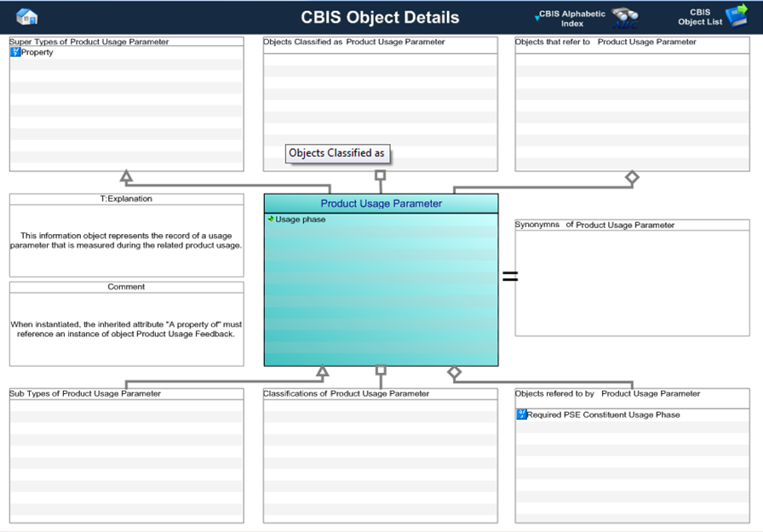Screen dimensions: 763x532
Task: Click the T:Explanation header
Action: (x=126, y=199)
